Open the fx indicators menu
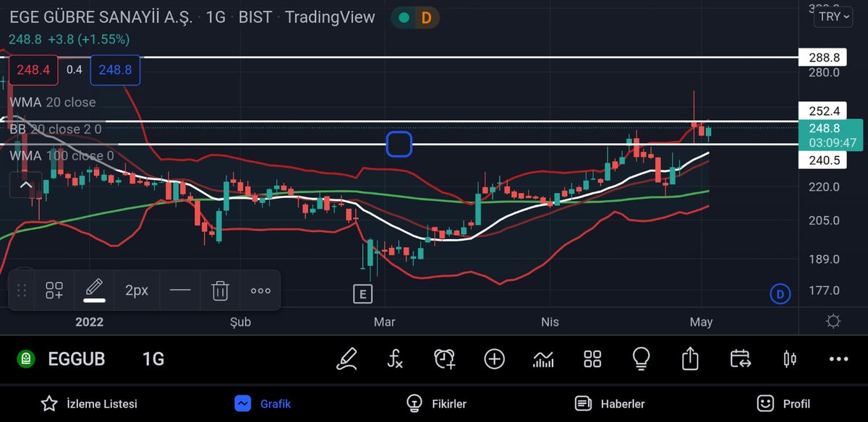 (395, 358)
